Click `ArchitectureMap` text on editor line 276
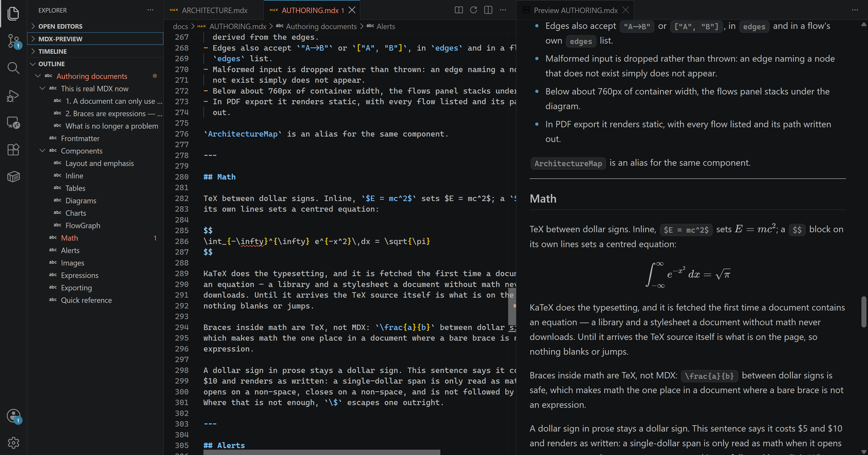868x455 pixels. tap(242, 134)
